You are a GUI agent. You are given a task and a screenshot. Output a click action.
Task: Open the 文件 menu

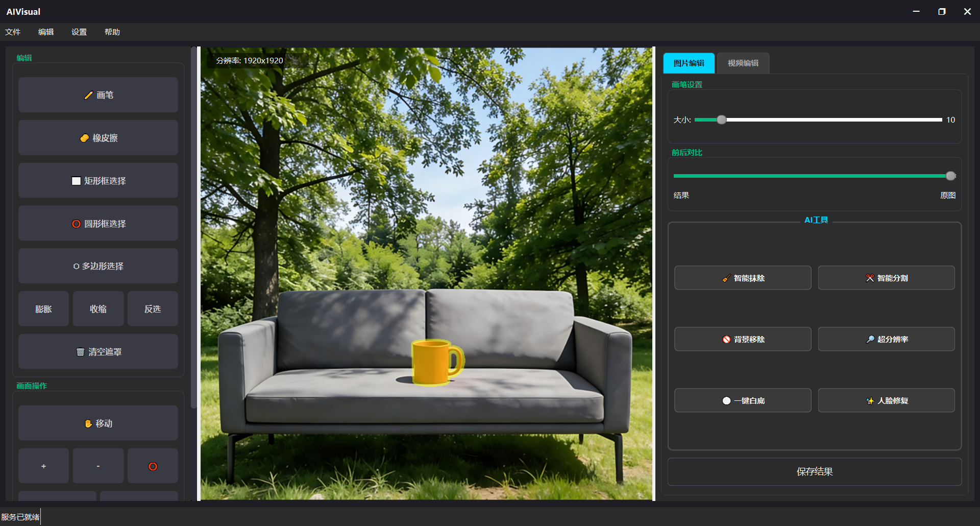[x=13, y=32]
